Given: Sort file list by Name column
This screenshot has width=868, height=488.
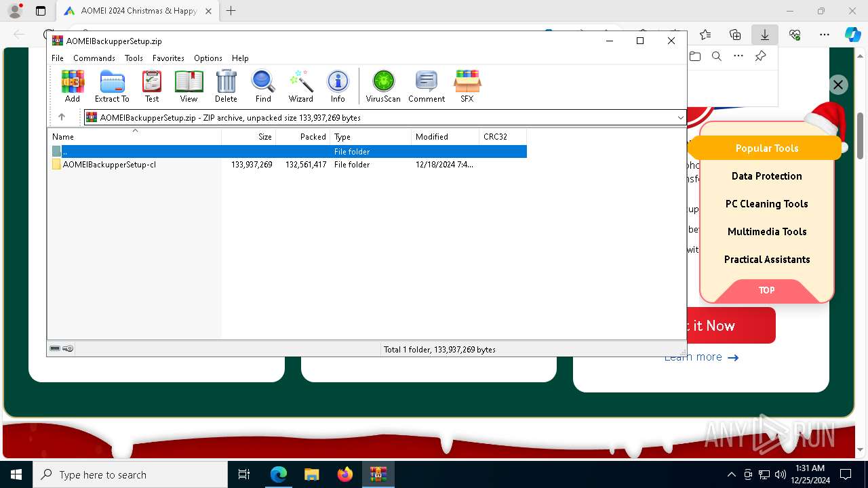Looking at the screenshot, I should coord(134,136).
